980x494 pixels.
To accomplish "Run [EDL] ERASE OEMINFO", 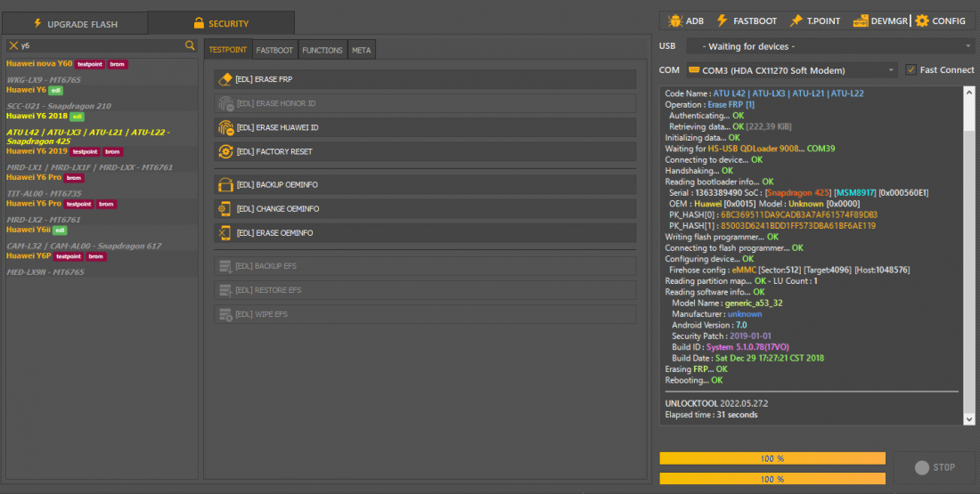I will tap(425, 233).
